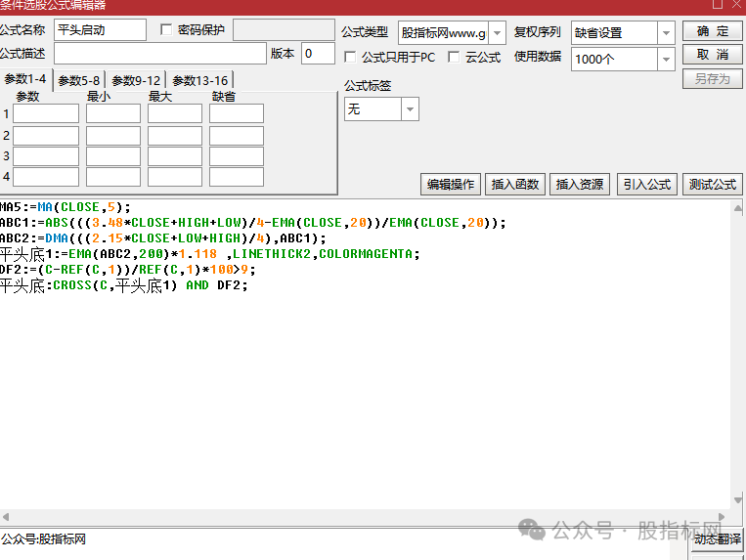This screenshot has height=560, width=746.
Task: Switch to the 参数13-16 tab
Action: [x=199, y=81]
